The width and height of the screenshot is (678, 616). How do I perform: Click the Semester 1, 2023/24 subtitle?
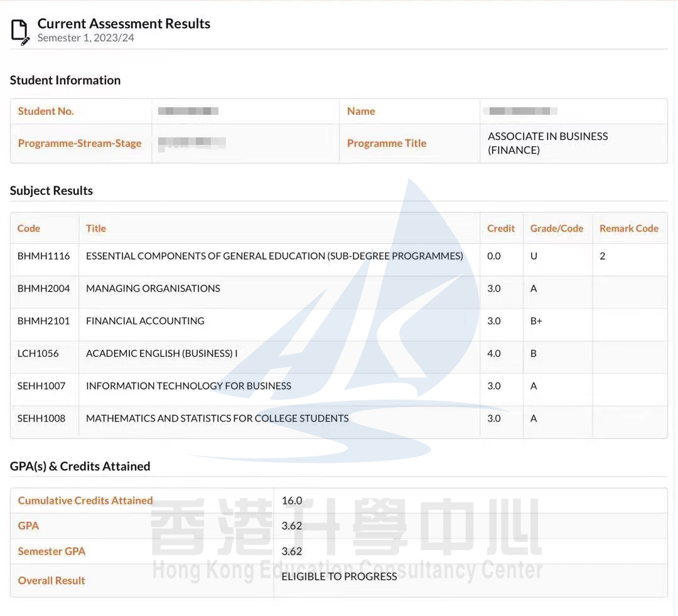(85, 38)
